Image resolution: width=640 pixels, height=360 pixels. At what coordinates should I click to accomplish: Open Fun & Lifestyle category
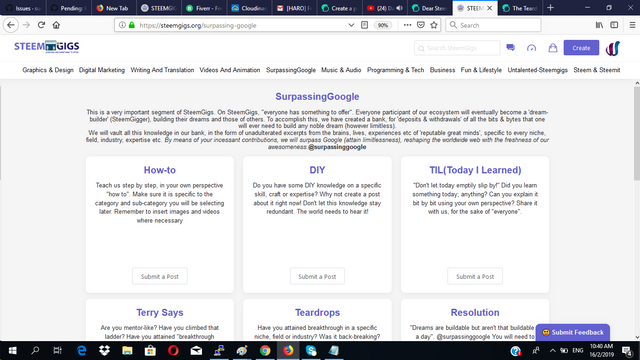coord(481,70)
